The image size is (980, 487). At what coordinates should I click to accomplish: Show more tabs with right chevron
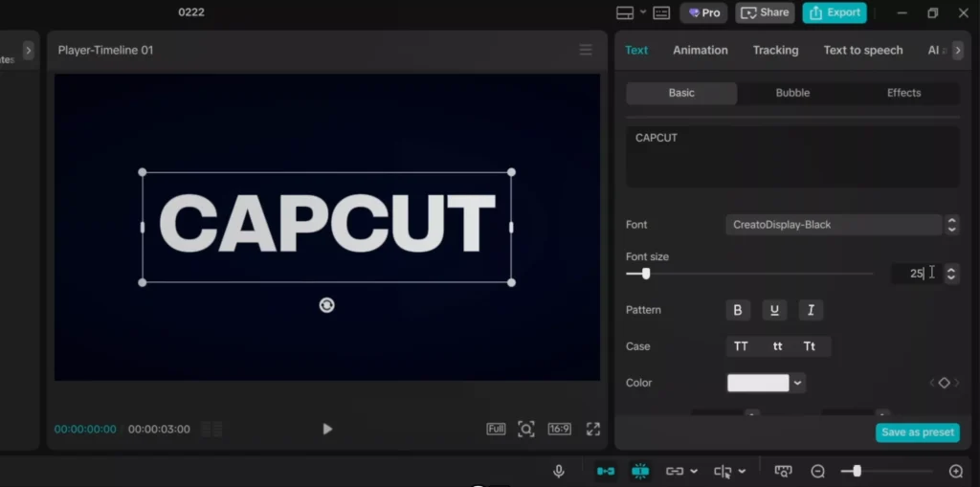(957, 50)
